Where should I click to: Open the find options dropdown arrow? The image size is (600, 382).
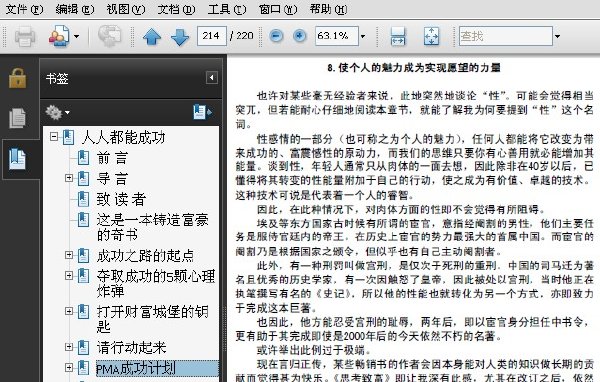click(558, 36)
